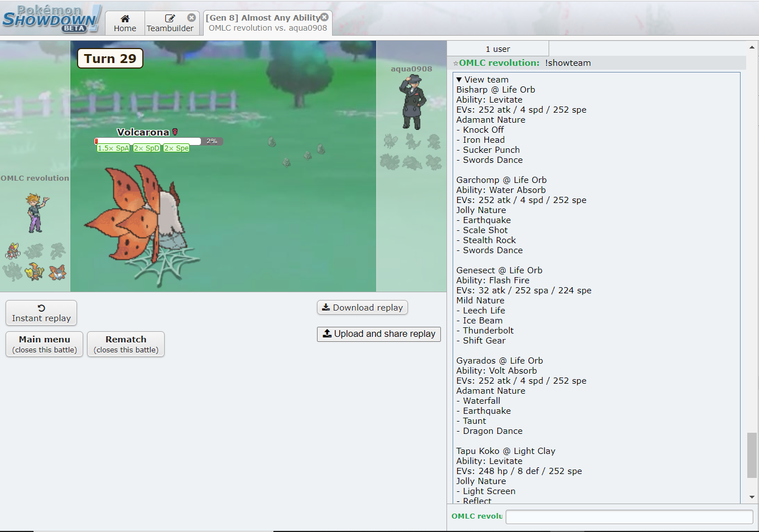The image size is (759, 532).
Task: Click the OMLC revolution trainer avatar
Action: click(37, 212)
